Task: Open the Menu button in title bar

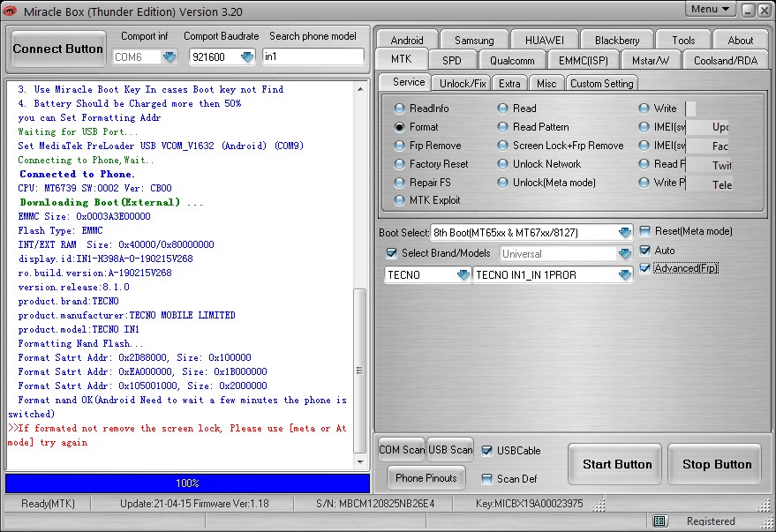Action: [711, 10]
